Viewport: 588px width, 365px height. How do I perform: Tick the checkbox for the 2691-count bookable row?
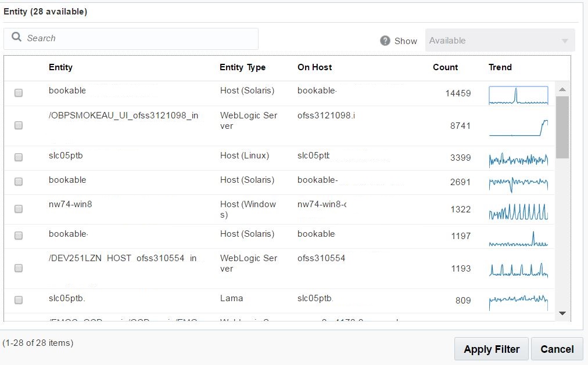click(x=19, y=182)
